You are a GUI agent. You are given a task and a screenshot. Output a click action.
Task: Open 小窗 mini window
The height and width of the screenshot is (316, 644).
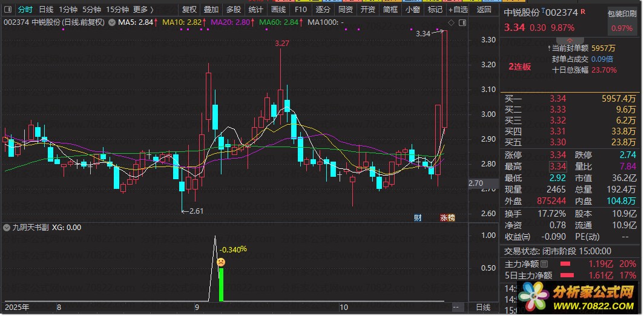[412, 10]
